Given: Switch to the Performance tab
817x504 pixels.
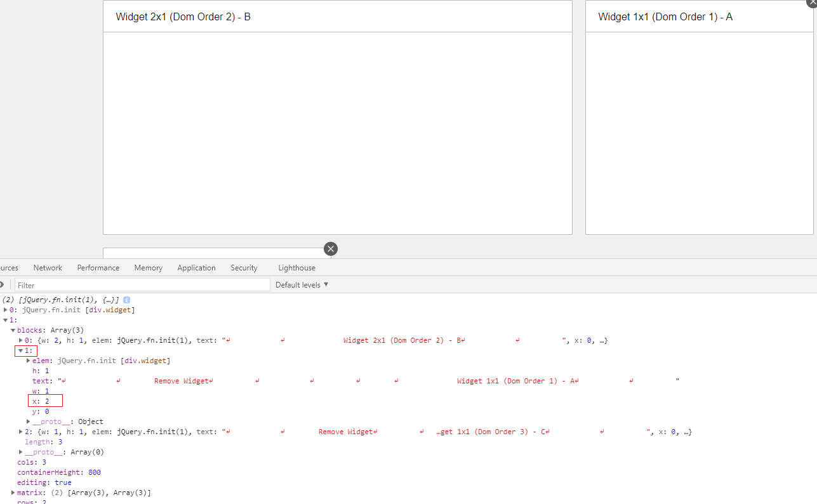Looking at the screenshot, I should pyautogui.click(x=98, y=268).
